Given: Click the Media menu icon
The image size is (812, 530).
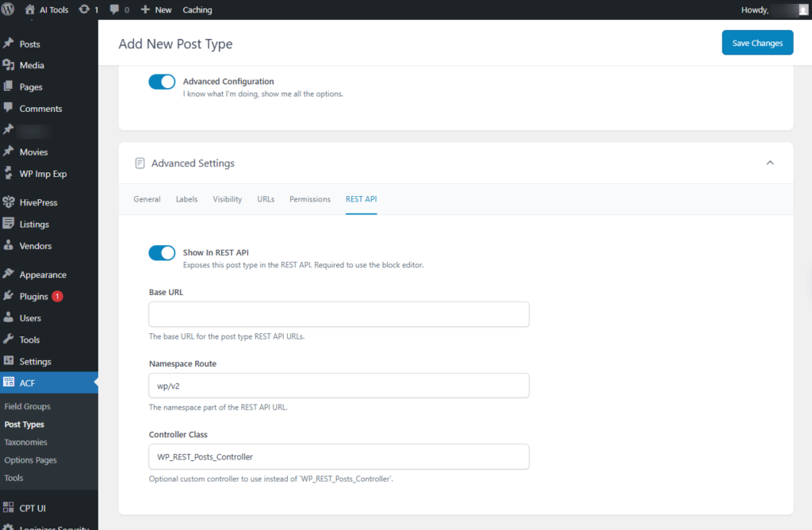Looking at the screenshot, I should [9, 65].
